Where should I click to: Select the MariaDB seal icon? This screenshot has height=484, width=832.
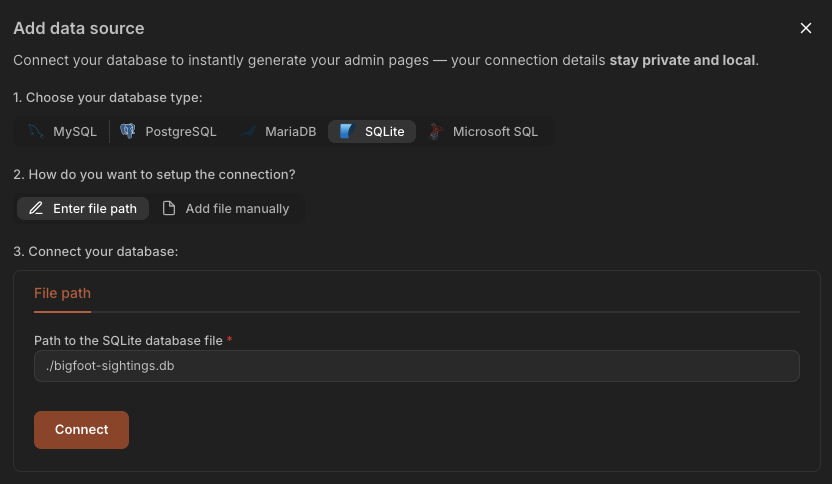[248, 131]
